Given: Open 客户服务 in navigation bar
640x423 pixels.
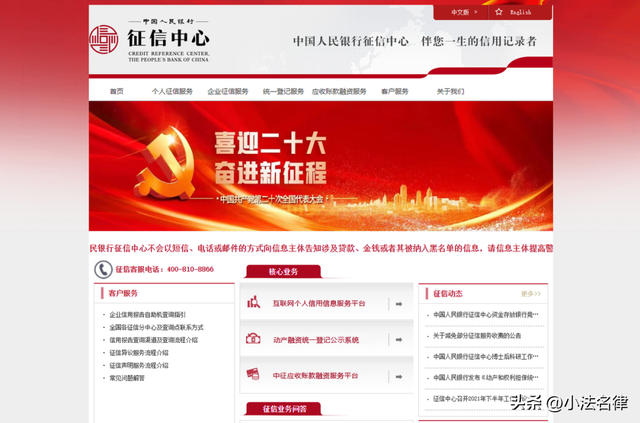Looking at the screenshot, I should pos(395,91).
